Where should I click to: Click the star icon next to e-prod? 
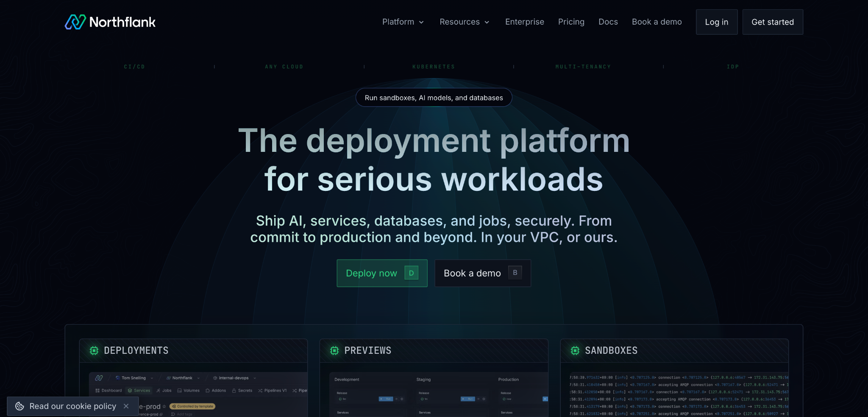coord(164,406)
